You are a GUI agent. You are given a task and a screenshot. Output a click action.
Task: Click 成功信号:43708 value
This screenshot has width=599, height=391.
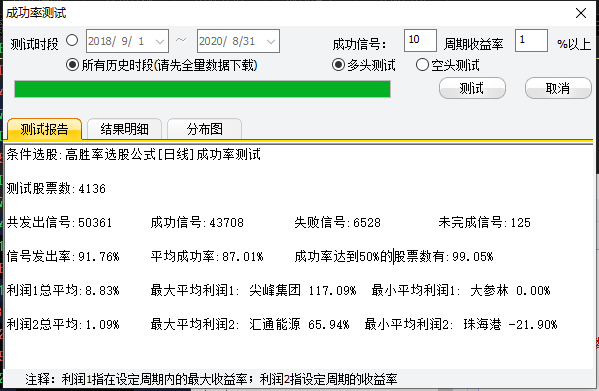pos(197,222)
